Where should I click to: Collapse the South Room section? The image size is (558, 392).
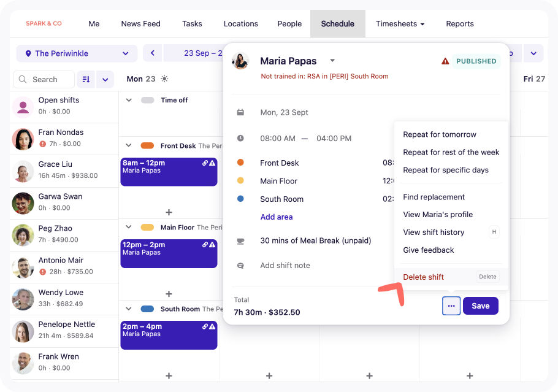pyautogui.click(x=129, y=309)
